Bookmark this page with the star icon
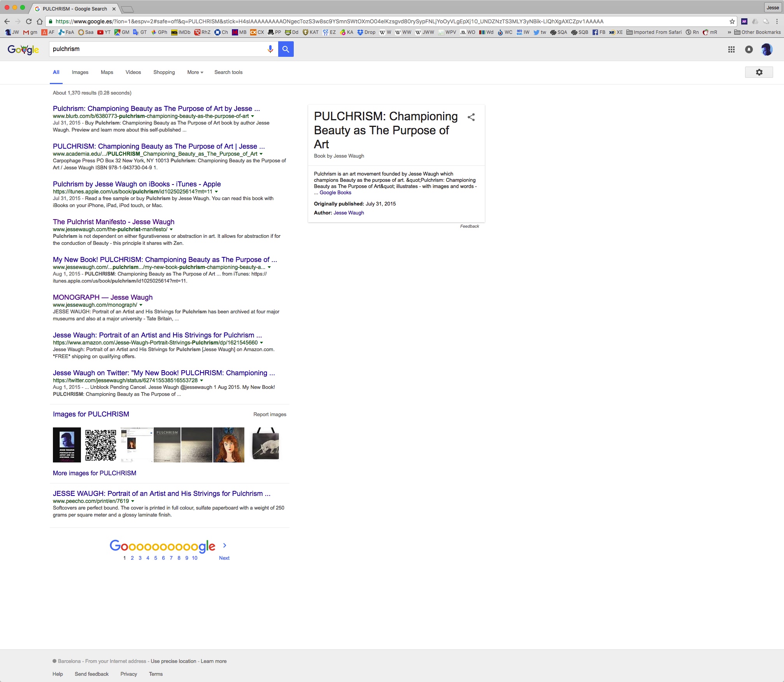784x682 pixels. tap(732, 21)
